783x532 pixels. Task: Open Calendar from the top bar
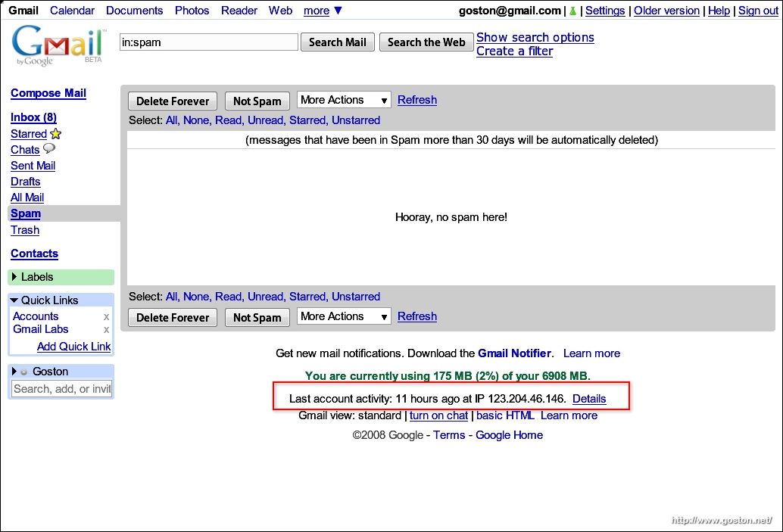coord(72,11)
